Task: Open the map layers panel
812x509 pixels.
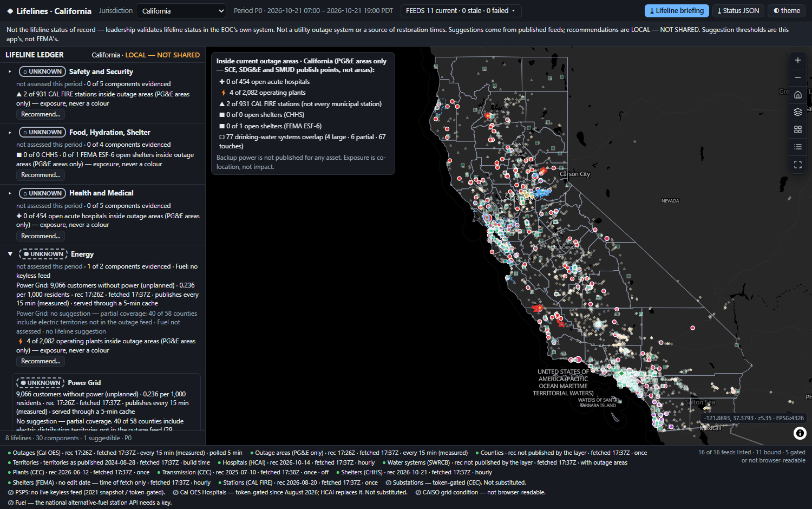Action: coord(797,112)
